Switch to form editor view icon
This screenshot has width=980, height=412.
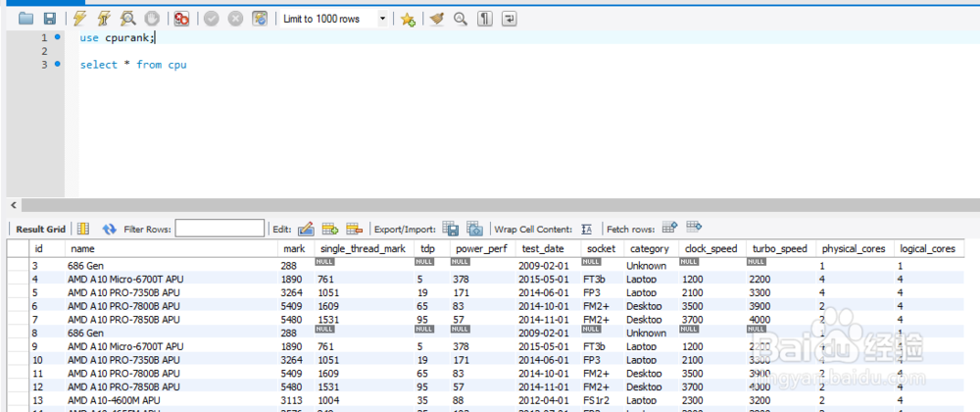pyautogui.click(x=83, y=229)
